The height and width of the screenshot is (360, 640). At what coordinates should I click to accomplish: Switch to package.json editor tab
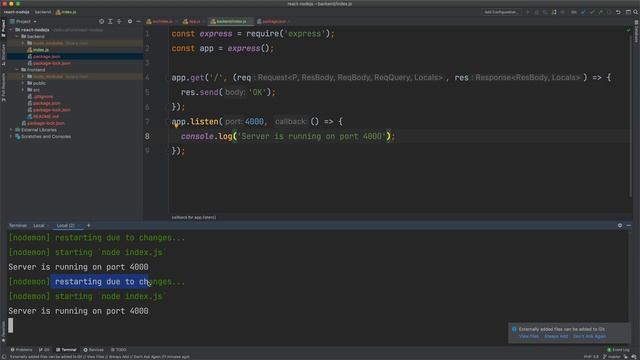pyautogui.click(x=273, y=21)
